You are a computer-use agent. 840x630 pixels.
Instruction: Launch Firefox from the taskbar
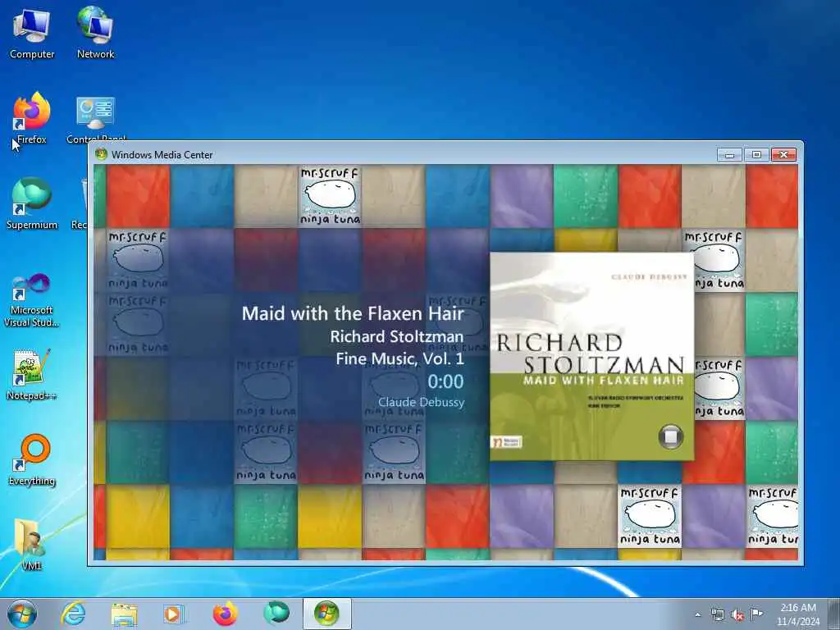coord(225,614)
